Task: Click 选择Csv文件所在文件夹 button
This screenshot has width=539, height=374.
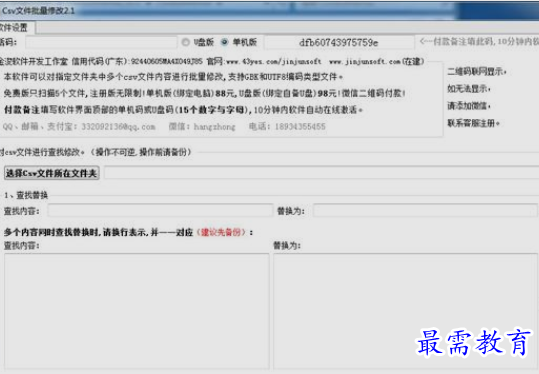Action: (52, 173)
